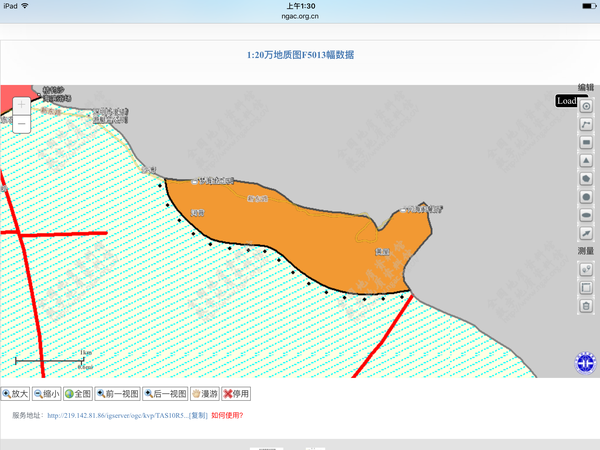Select the draw circle tool
This screenshot has height=450, width=600.
click(586, 197)
